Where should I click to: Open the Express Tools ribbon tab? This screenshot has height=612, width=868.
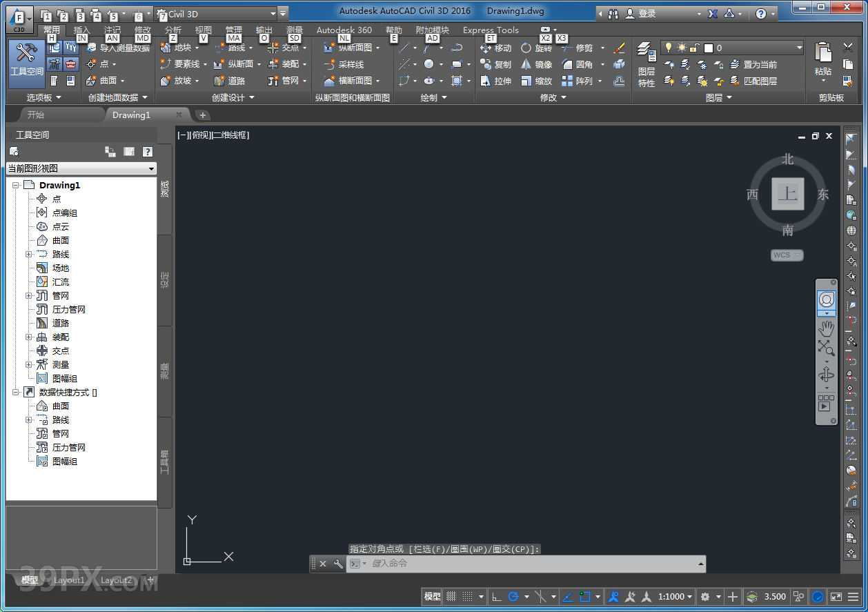point(491,30)
